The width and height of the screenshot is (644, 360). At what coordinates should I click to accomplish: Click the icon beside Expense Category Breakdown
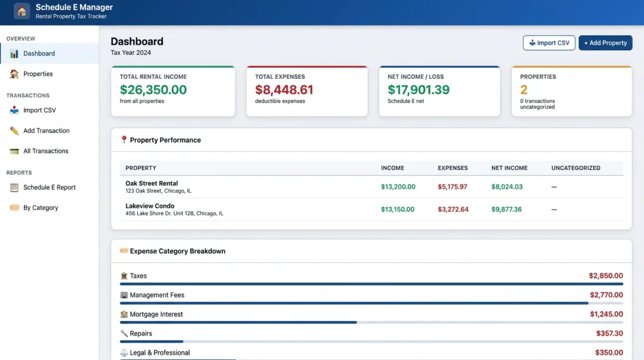pos(124,251)
